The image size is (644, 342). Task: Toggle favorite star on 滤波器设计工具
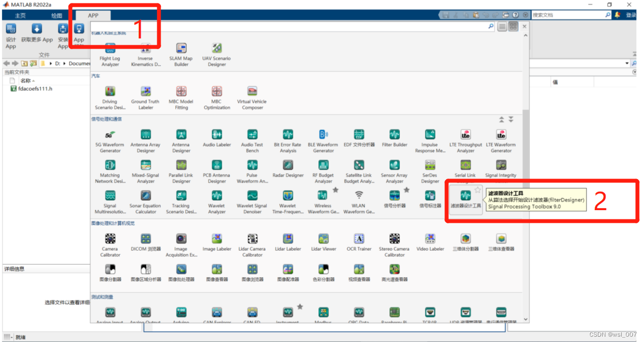[x=478, y=190]
